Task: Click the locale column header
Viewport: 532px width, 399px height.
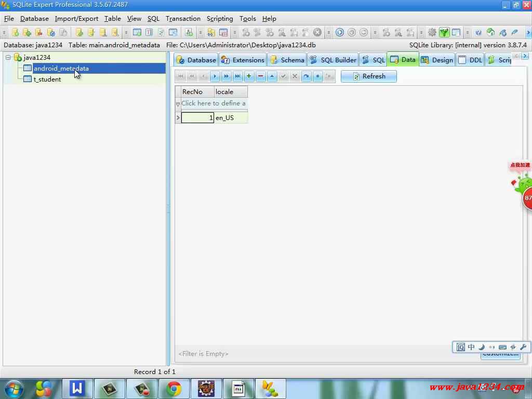Action: pos(231,91)
